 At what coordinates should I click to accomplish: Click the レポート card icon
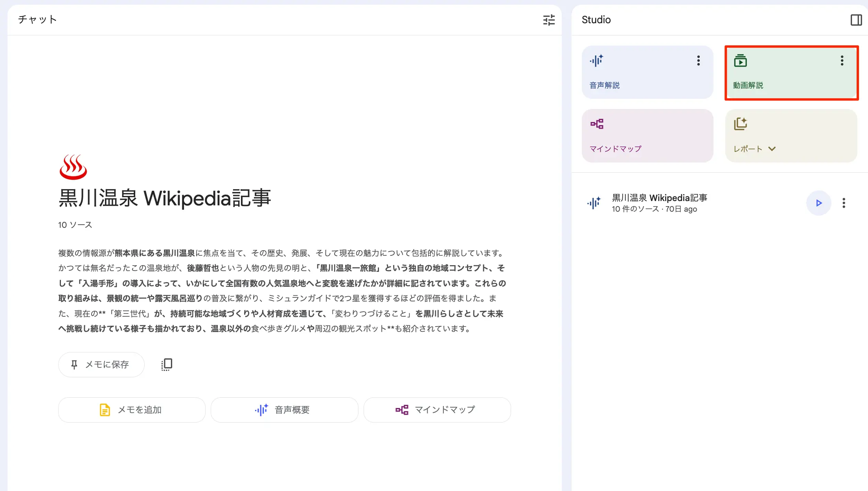pyautogui.click(x=740, y=124)
